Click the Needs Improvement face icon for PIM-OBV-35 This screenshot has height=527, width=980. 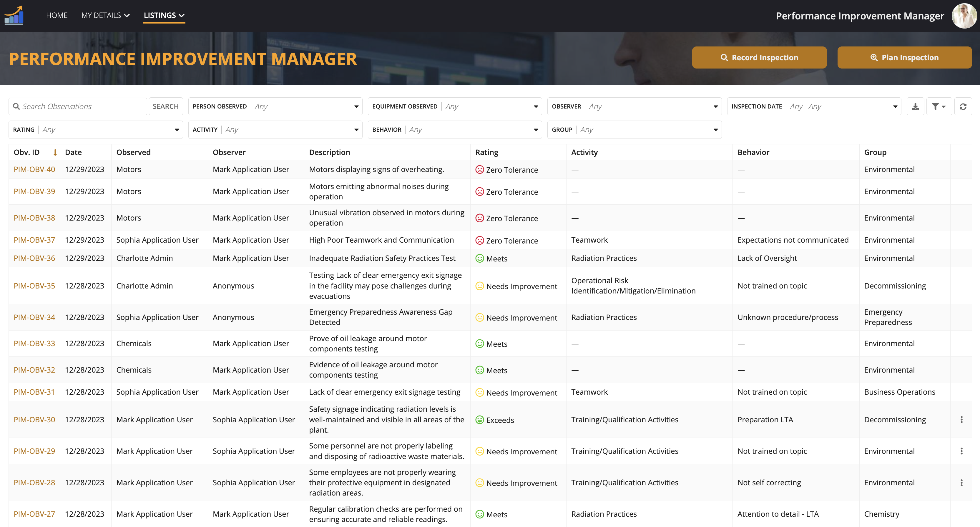pyautogui.click(x=480, y=286)
